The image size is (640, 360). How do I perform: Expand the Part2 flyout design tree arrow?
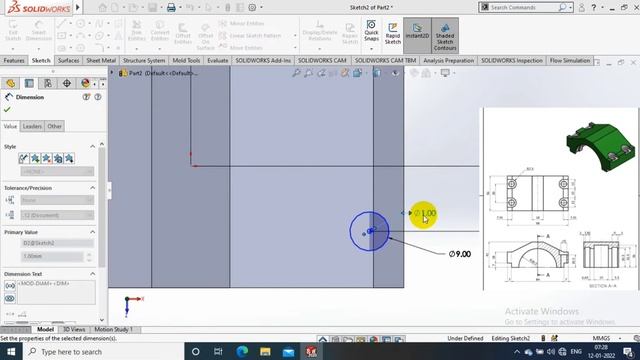[112, 73]
